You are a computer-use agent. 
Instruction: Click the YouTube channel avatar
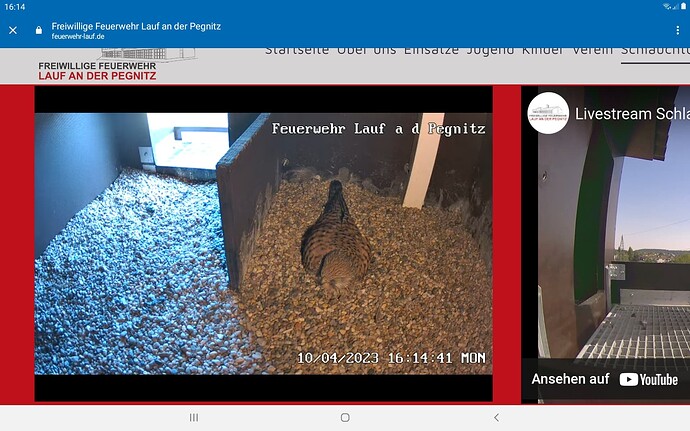(x=548, y=113)
